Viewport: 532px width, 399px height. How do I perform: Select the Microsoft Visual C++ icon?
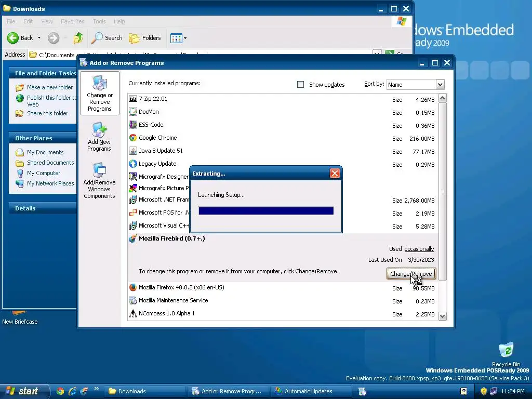(x=132, y=225)
